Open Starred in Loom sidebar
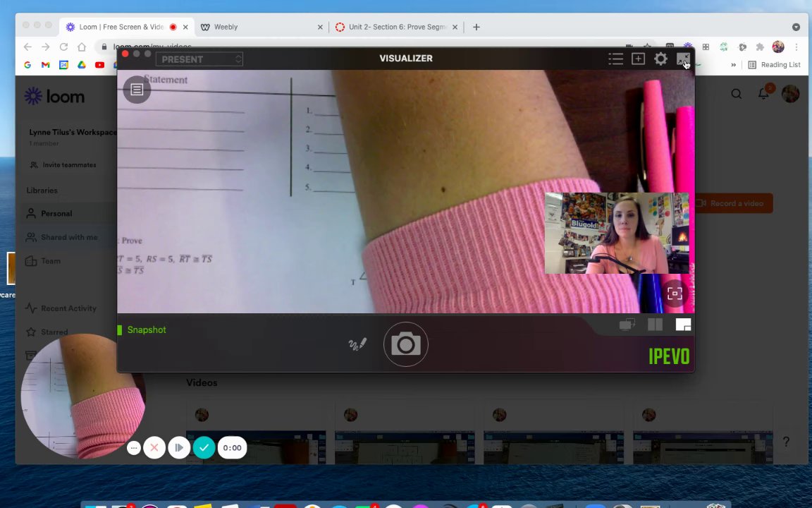 tap(47, 332)
